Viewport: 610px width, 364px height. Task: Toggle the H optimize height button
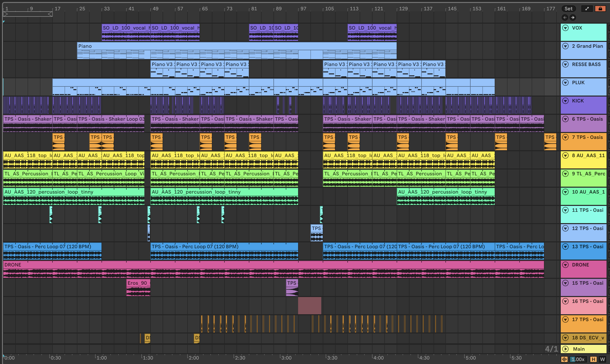[x=593, y=359]
